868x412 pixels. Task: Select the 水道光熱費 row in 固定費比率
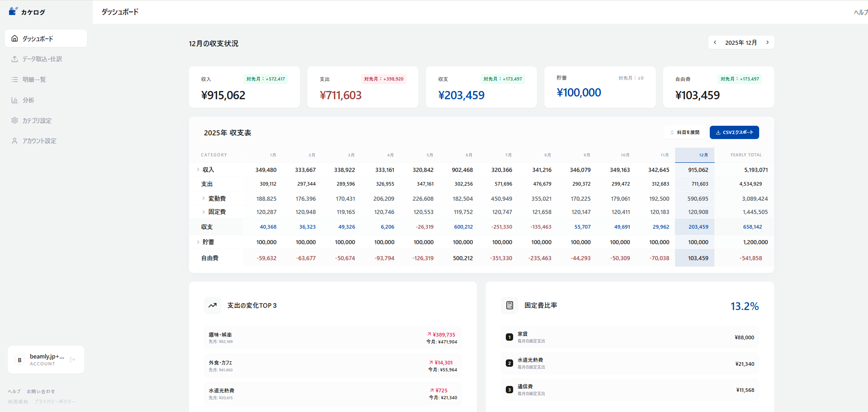click(x=630, y=364)
